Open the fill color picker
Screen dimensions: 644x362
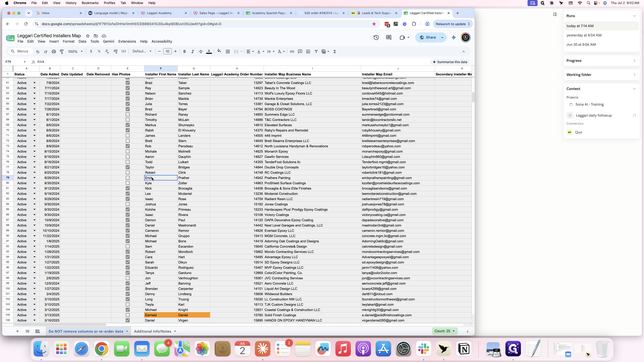click(x=219, y=51)
